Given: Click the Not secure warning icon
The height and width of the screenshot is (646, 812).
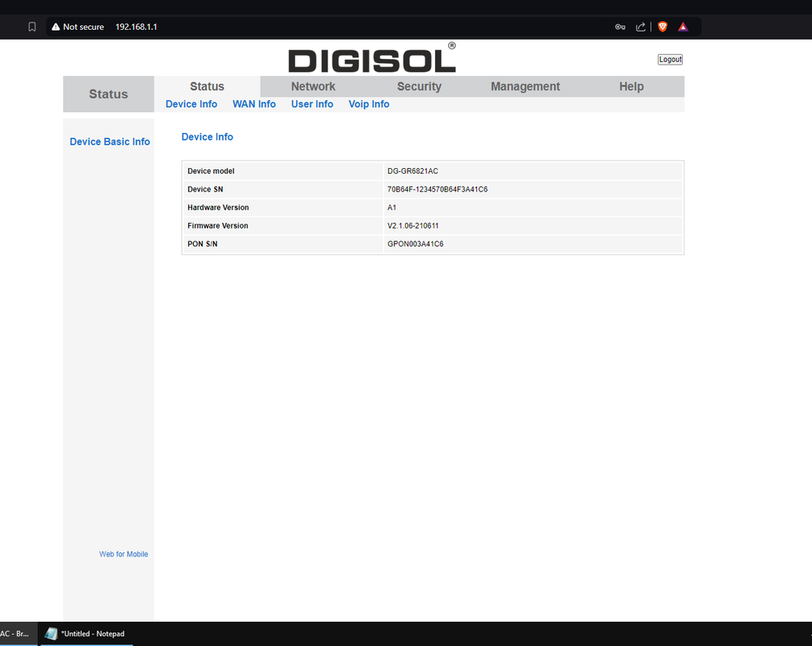Looking at the screenshot, I should pos(56,27).
